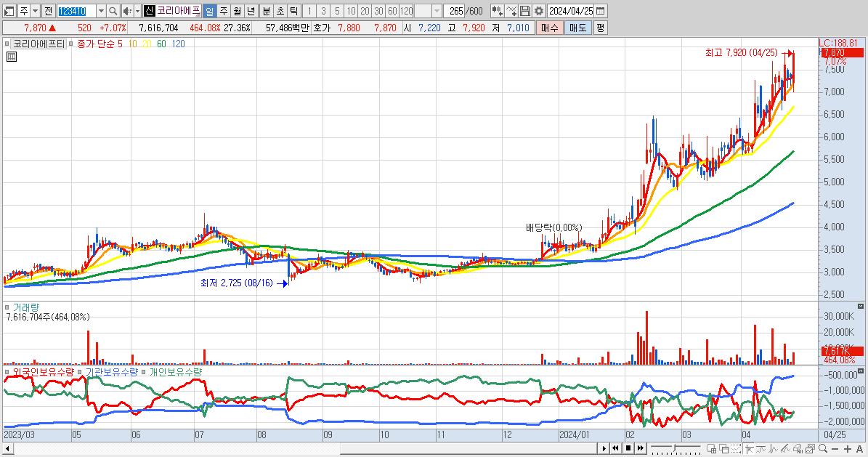Click the zigzag line chart tool icon
This screenshot has width=868, height=457.
[x=773, y=449]
